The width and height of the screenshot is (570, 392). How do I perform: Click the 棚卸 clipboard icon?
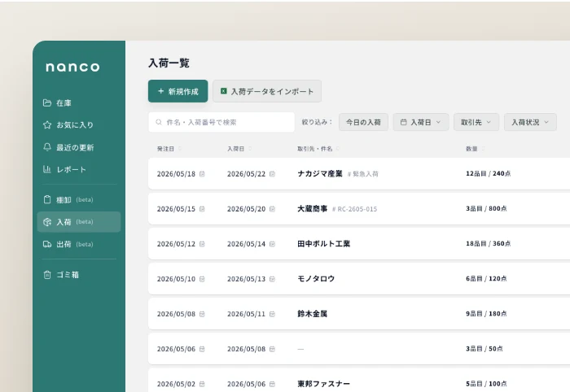tap(47, 199)
